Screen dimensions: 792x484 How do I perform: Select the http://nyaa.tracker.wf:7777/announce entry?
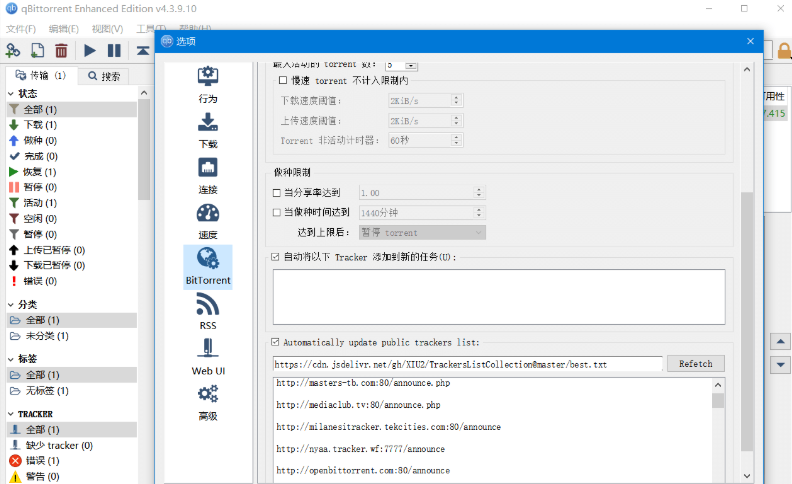[x=361, y=449]
